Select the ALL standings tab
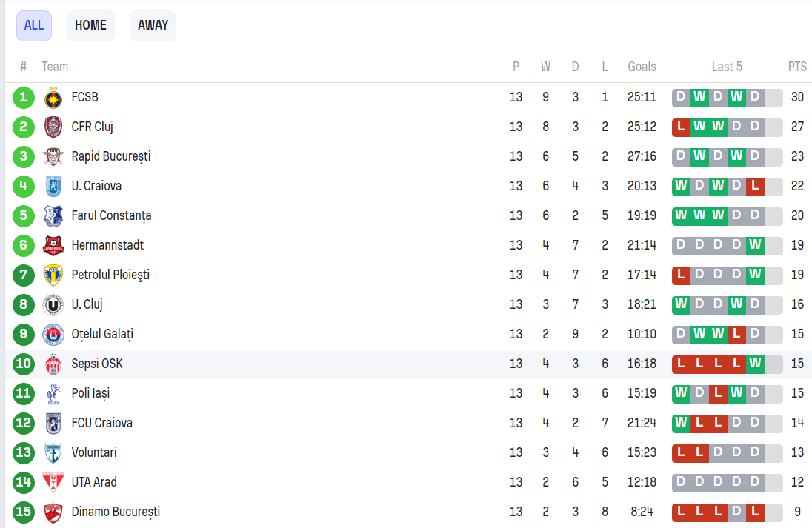This screenshot has height=528, width=812. pyautogui.click(x=34, y=25)
